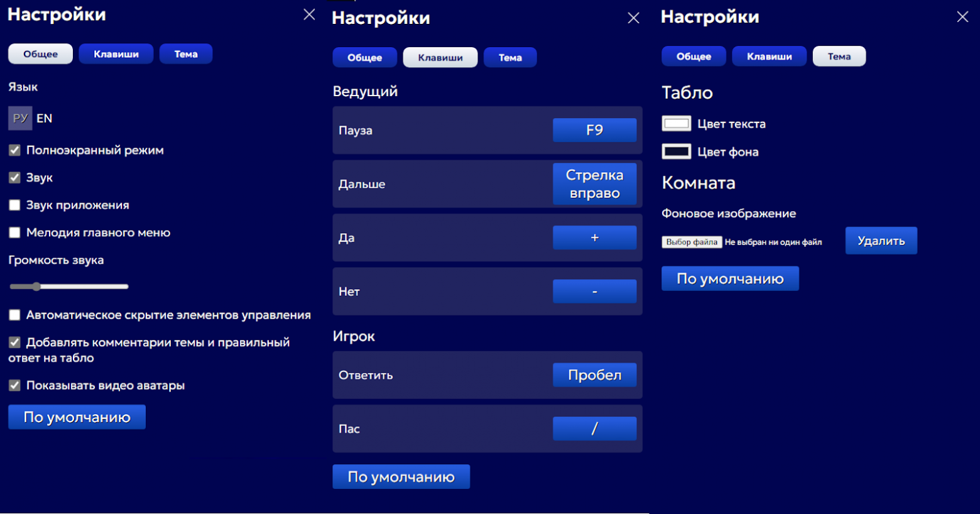This screenshot has height=514, width=980.
Task: Open the Цвет фона color swatch
Action: 677,151
